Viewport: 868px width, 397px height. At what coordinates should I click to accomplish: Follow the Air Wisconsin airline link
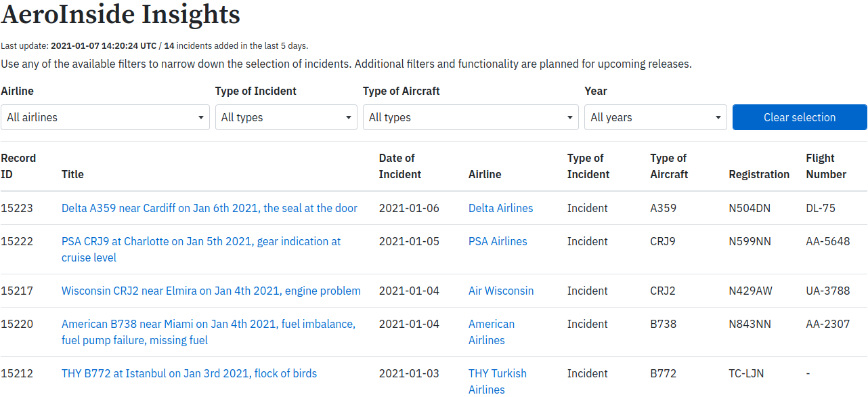point(501,291)
